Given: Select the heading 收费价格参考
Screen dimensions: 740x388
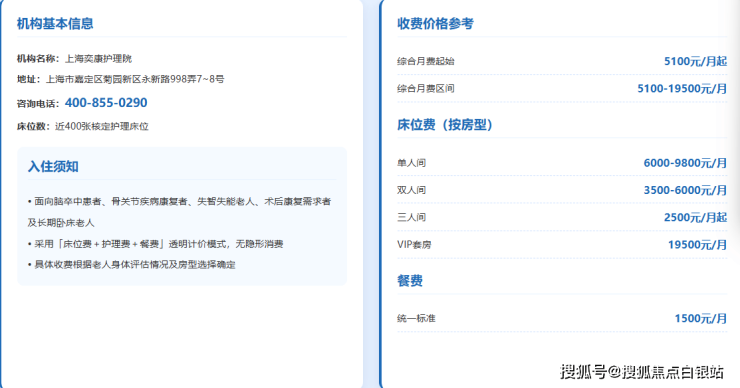Looking at the screenshot, I should pyautogui.click(x=435, y=24).
